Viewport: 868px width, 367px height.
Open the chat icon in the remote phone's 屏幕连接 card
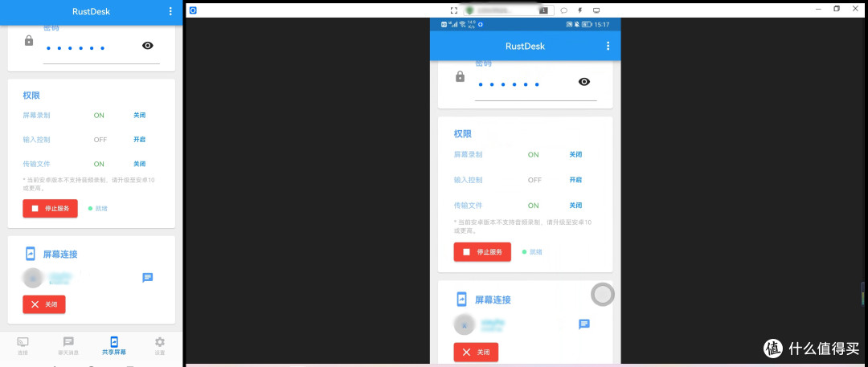584,324
